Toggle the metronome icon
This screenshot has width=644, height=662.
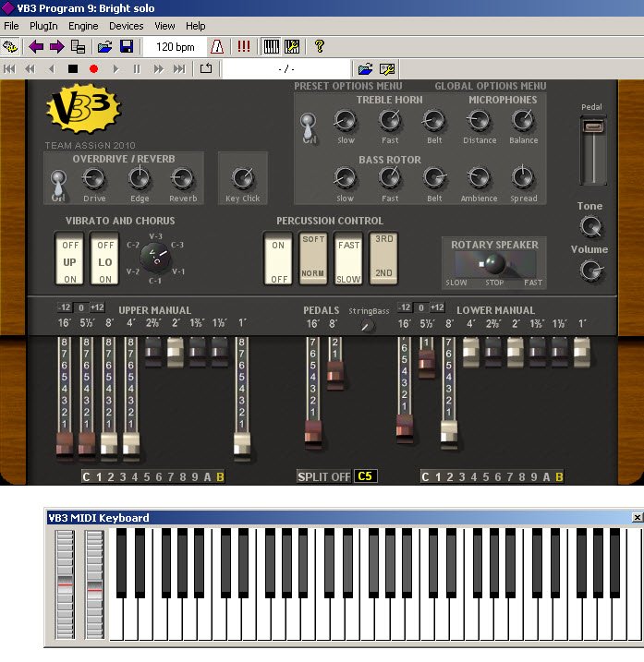point(217,46)
